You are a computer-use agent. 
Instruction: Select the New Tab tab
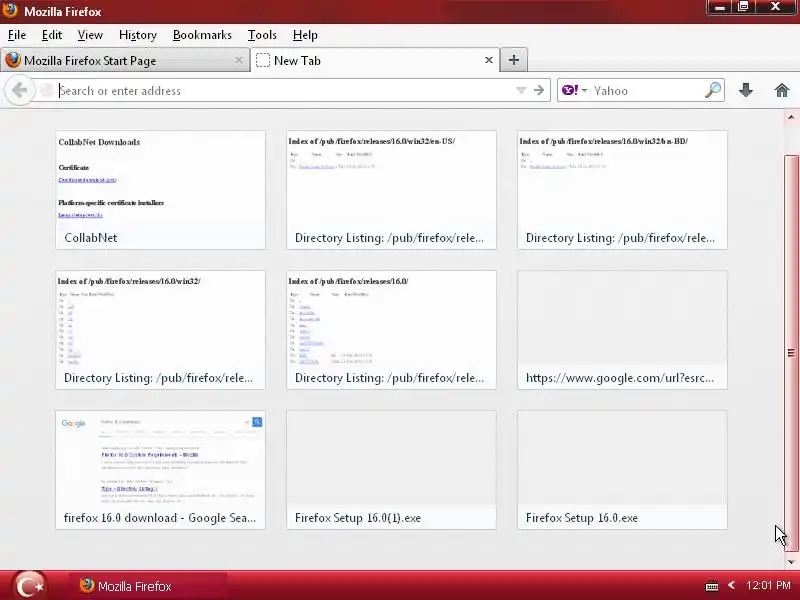click(x=374, y=60)
